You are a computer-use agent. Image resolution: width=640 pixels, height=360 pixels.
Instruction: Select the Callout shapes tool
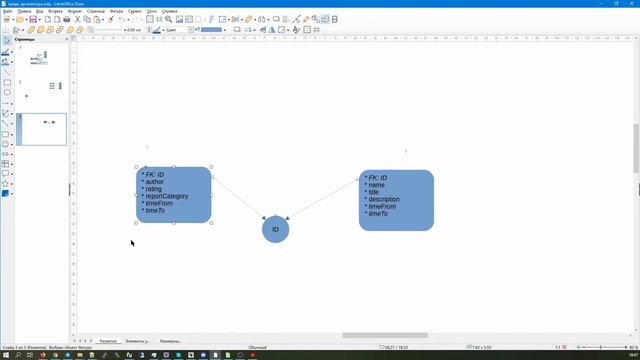pyautogui.click(x=5, y=174)
